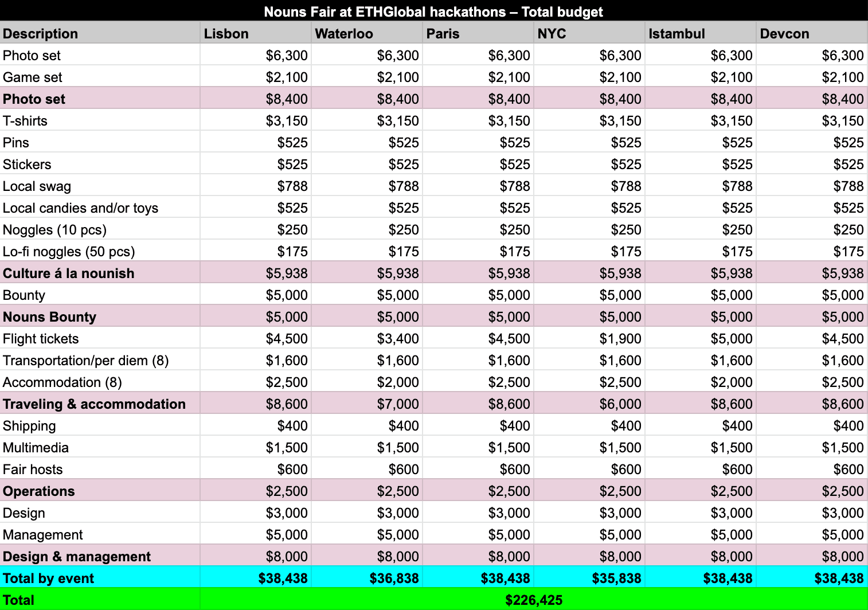
Task: Click the title 'Nouns Fair at ETHGlobal hackathons' header
Action: click(433, 11)
